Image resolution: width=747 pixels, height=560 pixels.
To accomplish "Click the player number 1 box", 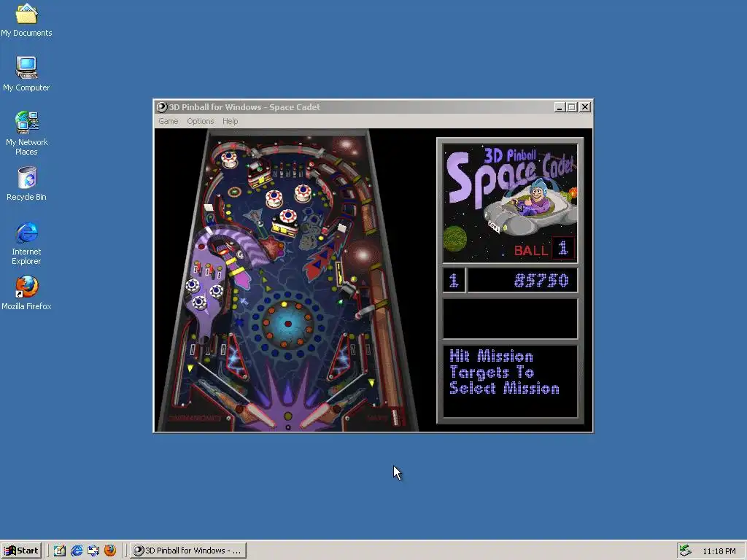I will pos(454,281).
